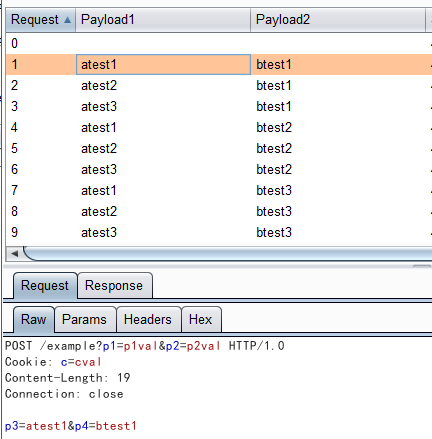Click the Payload1 column header

163,20
